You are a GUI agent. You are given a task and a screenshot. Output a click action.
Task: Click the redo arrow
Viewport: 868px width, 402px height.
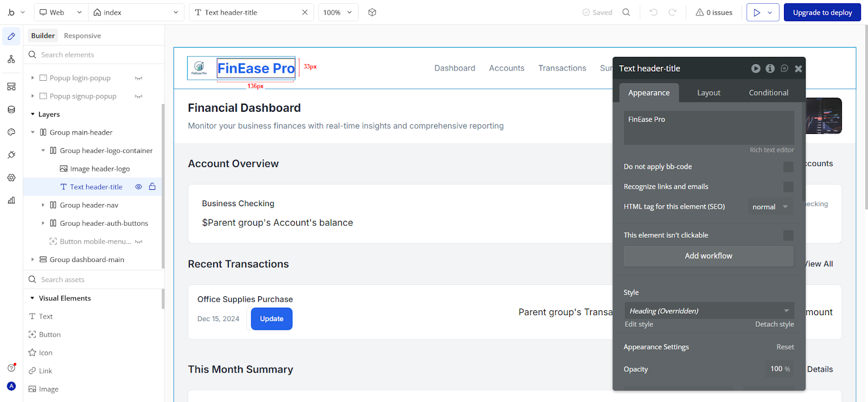(672, 12)
